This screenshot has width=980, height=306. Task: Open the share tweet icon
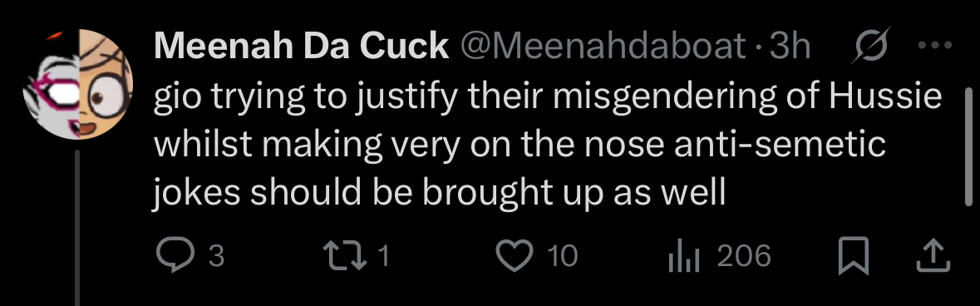pos(933,257)
